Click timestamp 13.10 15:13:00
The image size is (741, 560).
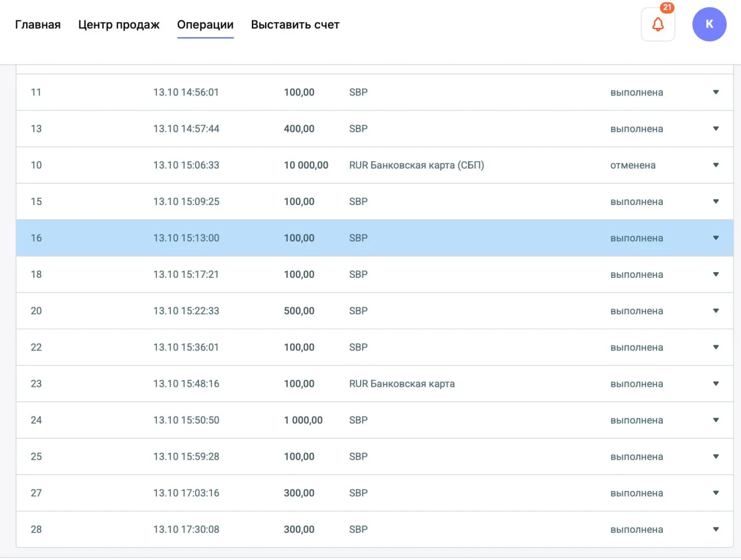click(x=186, y=238)
